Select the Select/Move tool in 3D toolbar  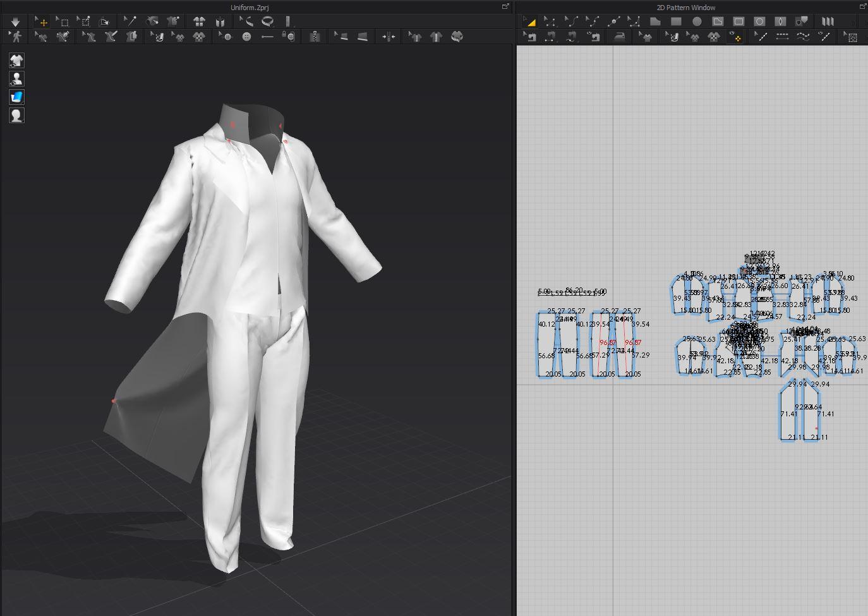point(42,21)
